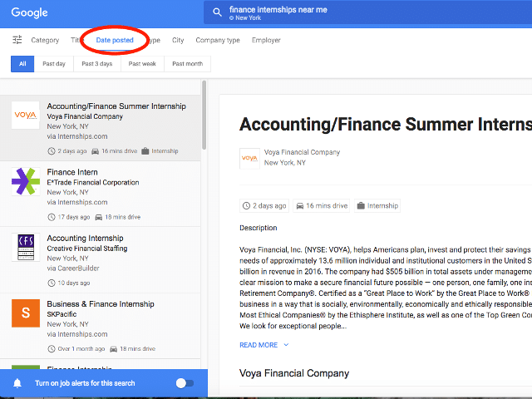
Task: Open the filter settings icon
Action: [17, 40]
